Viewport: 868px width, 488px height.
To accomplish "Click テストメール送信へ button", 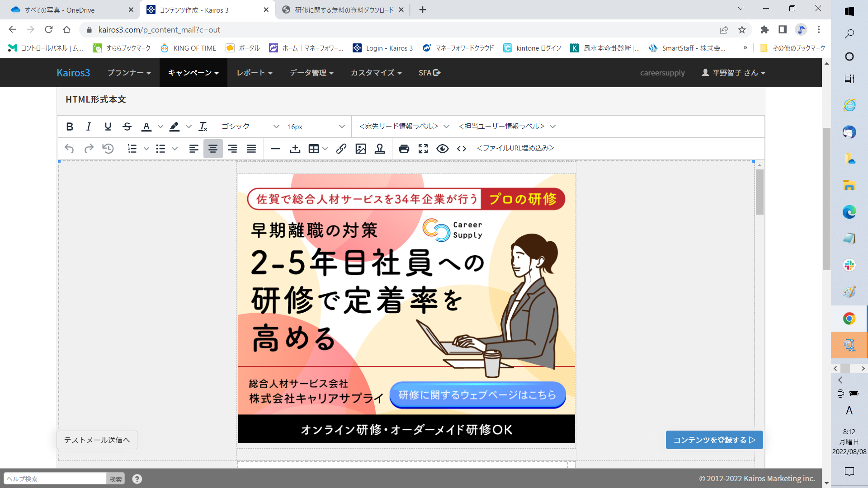I will pos(97,440).
